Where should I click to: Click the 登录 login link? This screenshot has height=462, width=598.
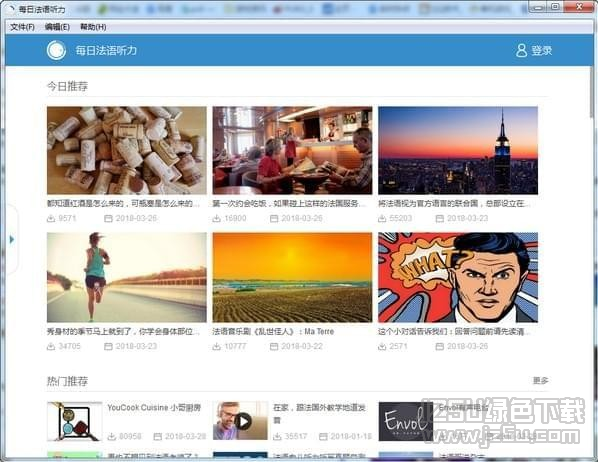pyautogui.click(x=542, y=50)
